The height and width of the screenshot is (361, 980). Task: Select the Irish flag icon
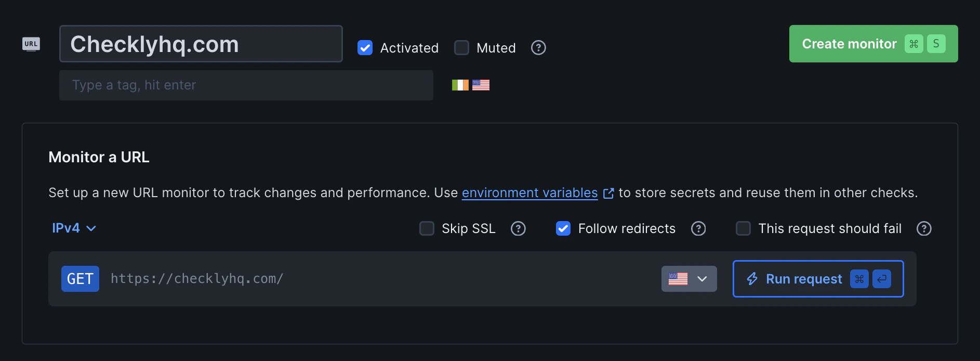460,85
